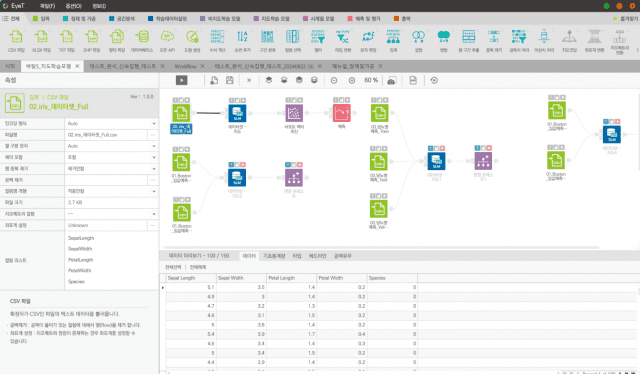Image resolution: width=640 pixels, height=374 pixels.
Task: Switch to the Workflow document tab
Action: pyautogui.click(x=185, y=66)
